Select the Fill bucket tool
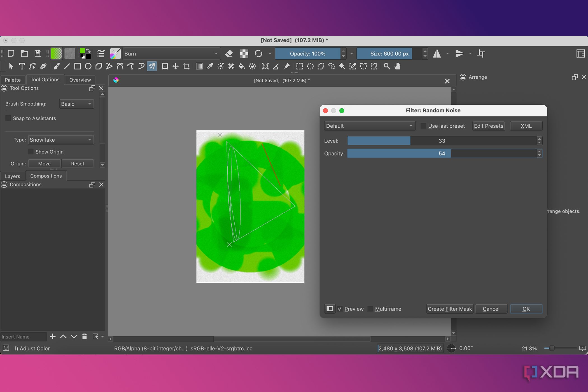588x392 pixels. click(x=241, y=66)
